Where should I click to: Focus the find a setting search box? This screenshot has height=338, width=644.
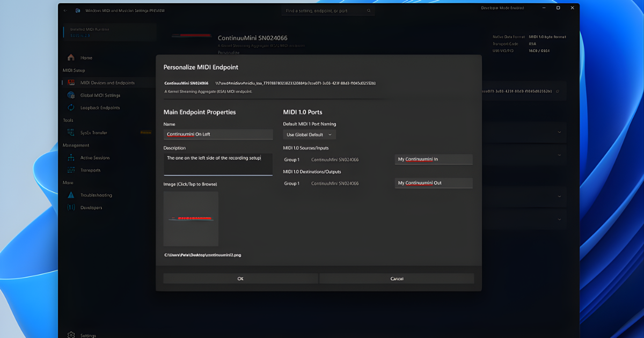[x=328, y=10]
